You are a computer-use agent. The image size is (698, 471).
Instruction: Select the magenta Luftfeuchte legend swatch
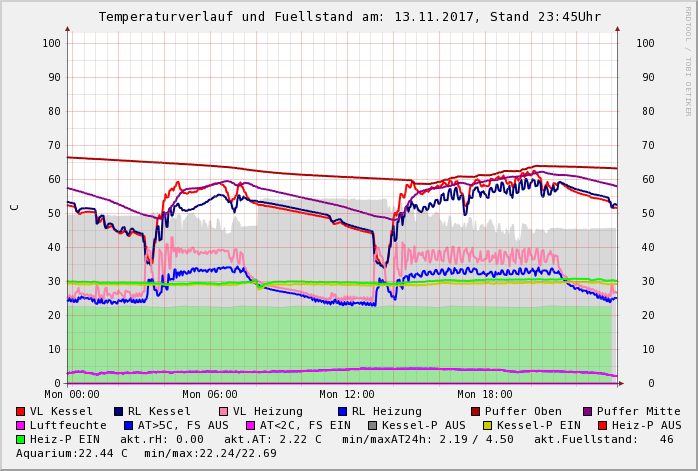[x=21, y=425]
